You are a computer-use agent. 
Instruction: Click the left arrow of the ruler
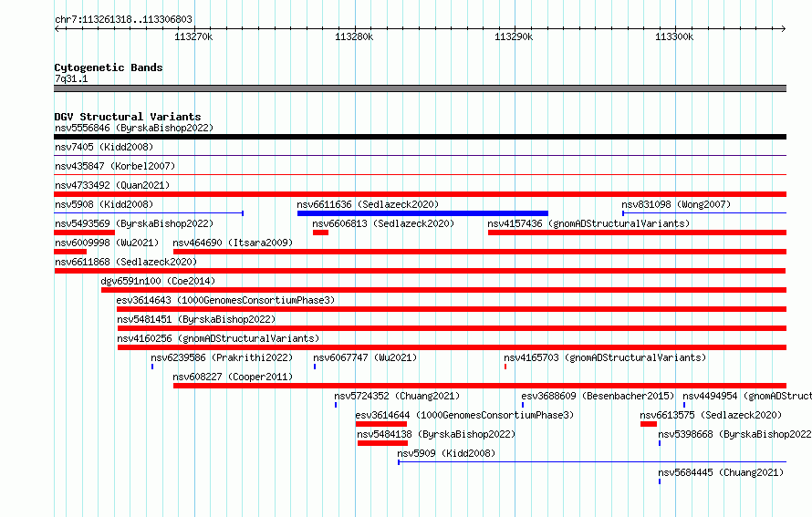point(57,28)
